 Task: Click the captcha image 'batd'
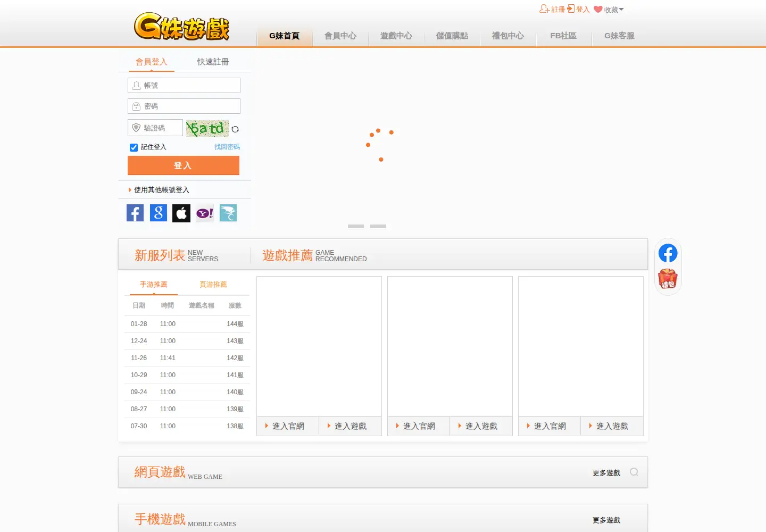pos(207,128)
